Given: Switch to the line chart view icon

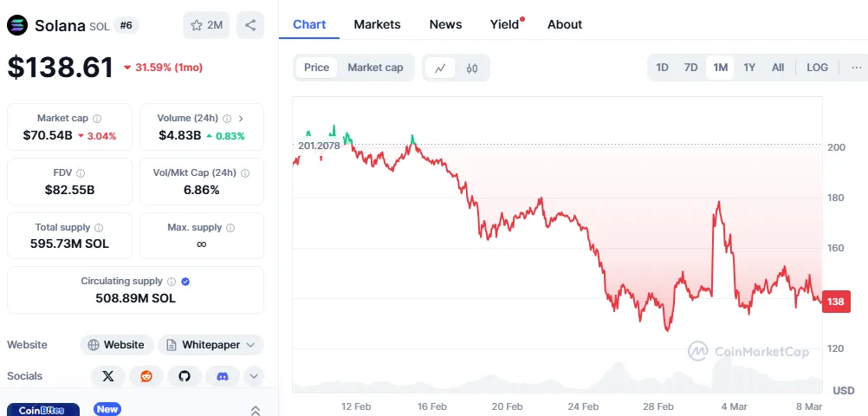Looking at the screenshot, I should pyautogui.click(x=440, y=68).
